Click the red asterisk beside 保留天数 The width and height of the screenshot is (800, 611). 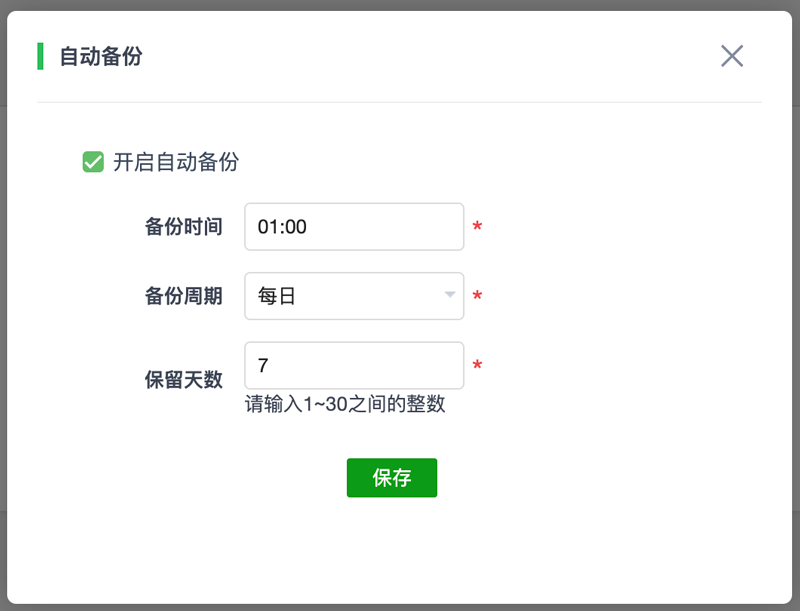[477, 367]
